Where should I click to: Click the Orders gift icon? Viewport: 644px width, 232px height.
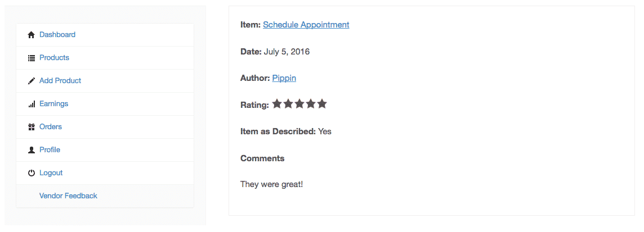tap(31, 127)
